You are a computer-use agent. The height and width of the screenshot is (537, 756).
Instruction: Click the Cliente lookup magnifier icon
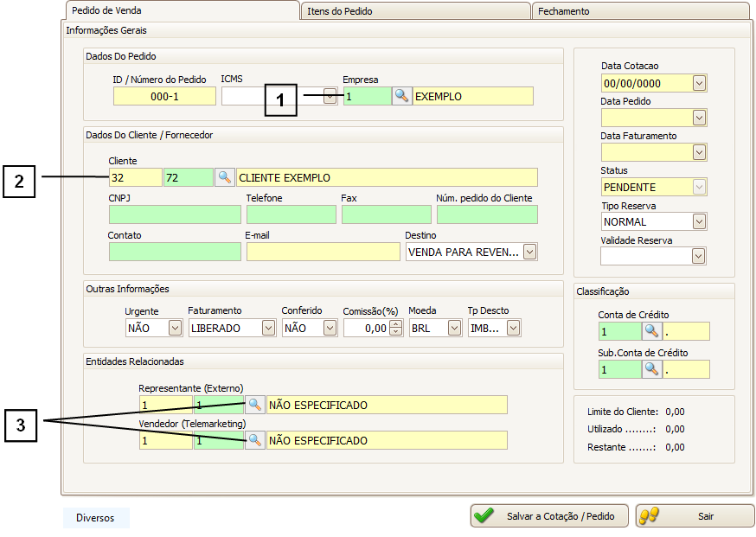coord(224,177)
